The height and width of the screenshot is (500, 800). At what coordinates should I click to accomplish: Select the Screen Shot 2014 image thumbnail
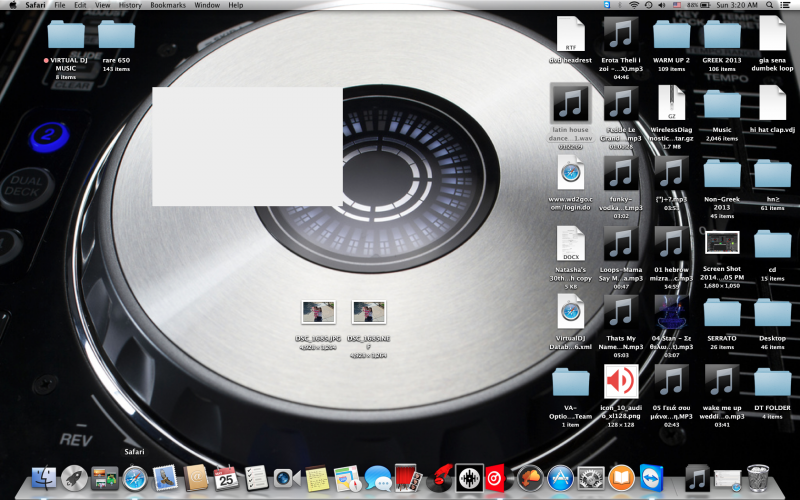tap(721, 242)
